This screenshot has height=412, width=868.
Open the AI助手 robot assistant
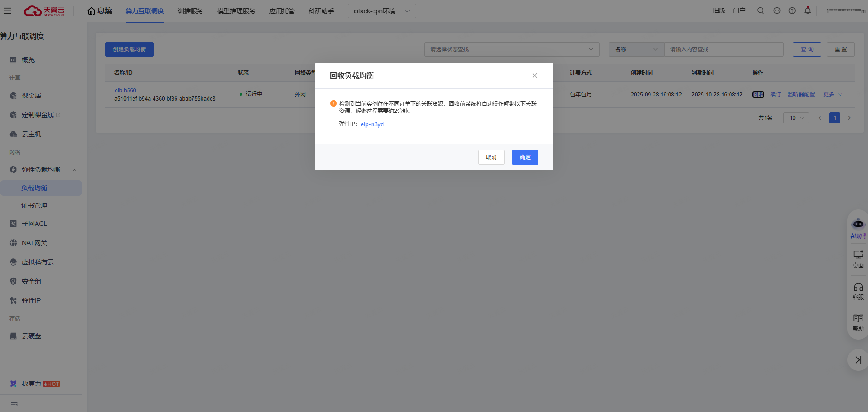858,229
